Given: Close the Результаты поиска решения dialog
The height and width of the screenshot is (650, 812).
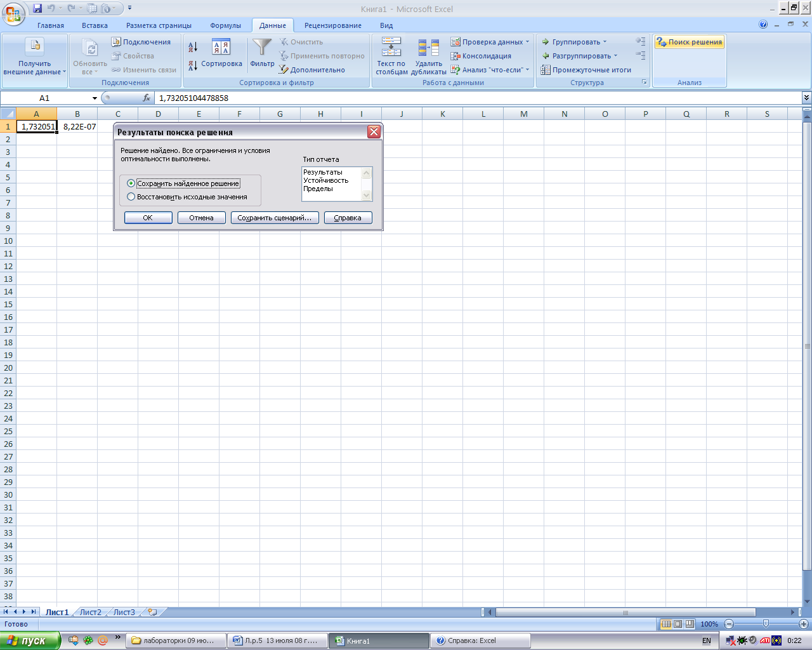Looking at the screenshot, I should pyautogui.click(x=374, y=132).
